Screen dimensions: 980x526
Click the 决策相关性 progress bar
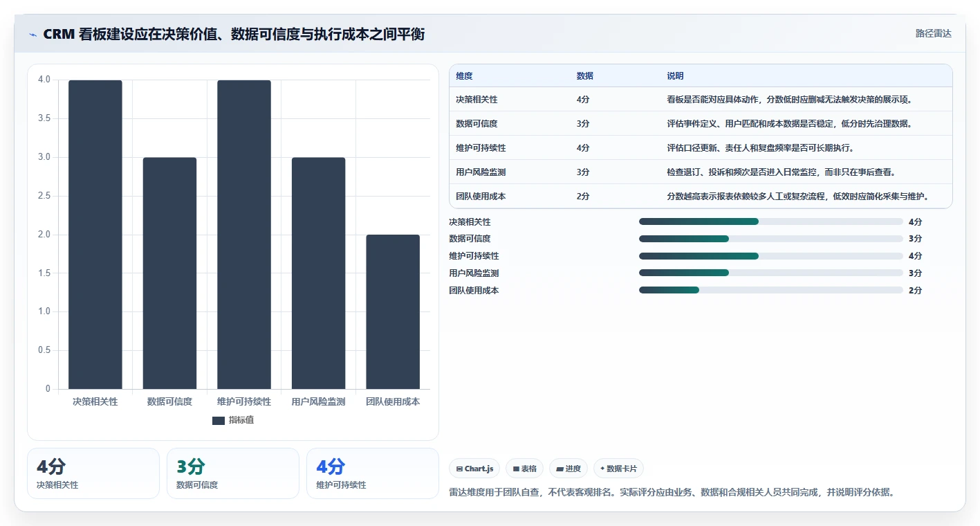pyautogui.click(x=771, y=221)
